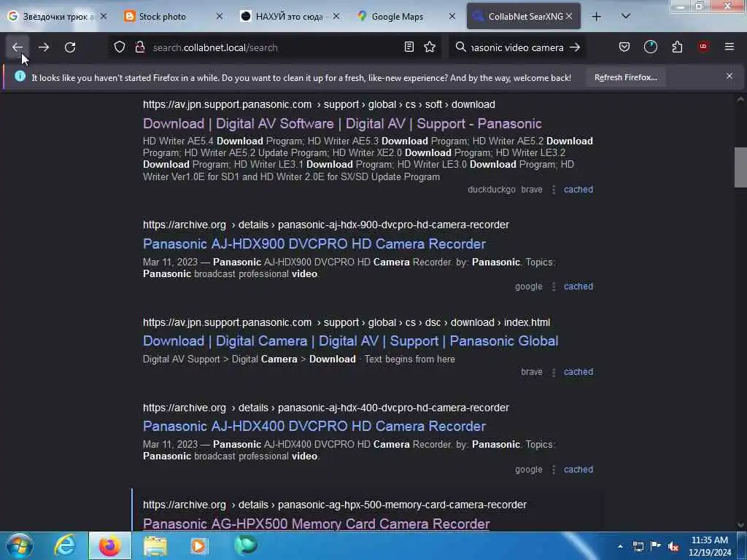This screenshot has width=747, height=560.
Task: Open Panasonic AG-HPX500 Memory Card Camera Recorder link
Action: click(317, 524)
